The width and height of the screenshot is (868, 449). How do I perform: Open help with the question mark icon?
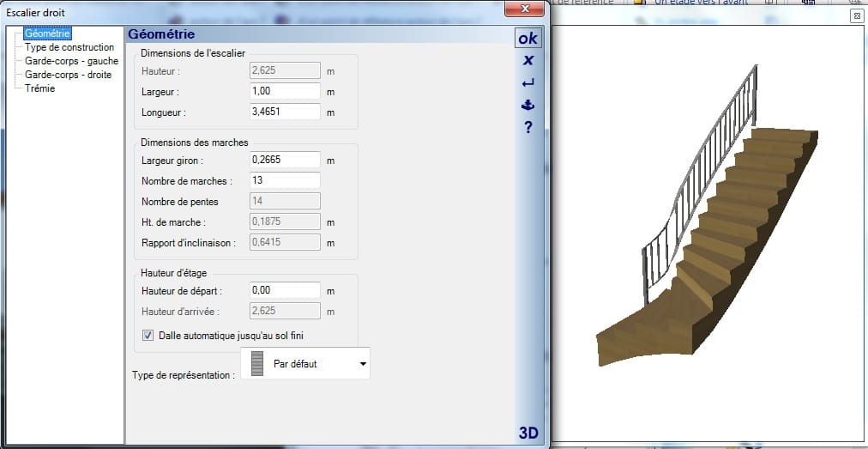point(528,128)
